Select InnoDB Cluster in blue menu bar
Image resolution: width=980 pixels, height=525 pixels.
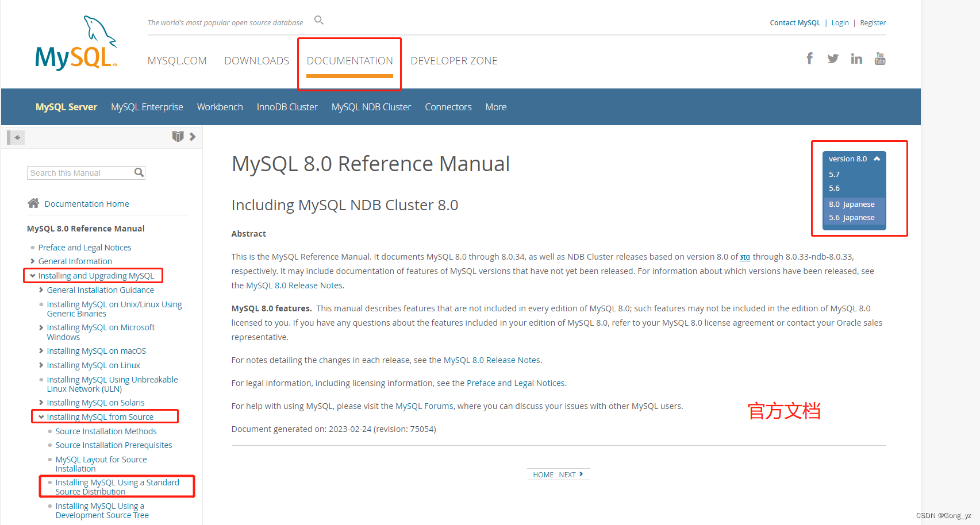tap(287, 107)
